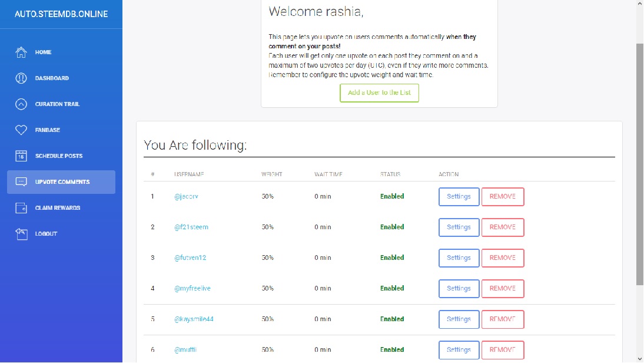This screenshot has width=644, height=363.
Task: Click the Claim Rewards wallet icon
Action: (21, 208)
